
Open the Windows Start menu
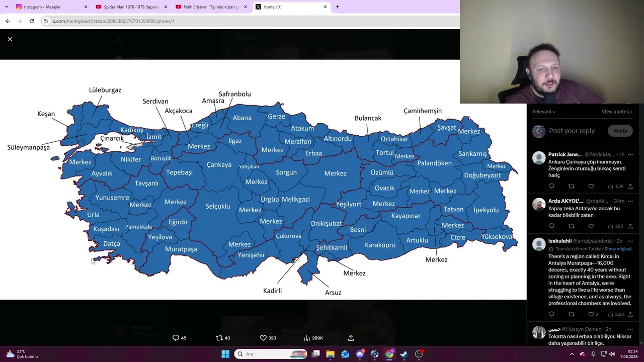225,354
